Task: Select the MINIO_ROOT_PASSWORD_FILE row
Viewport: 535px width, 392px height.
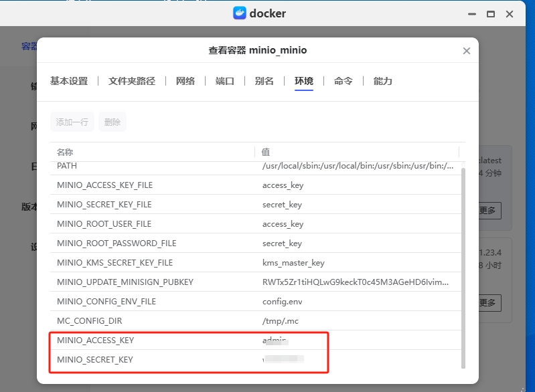Action: click(x=256, y=243)
